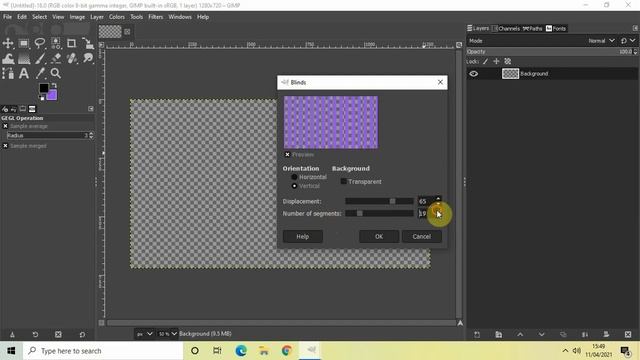Click the Displacement slider
Image resolution: width=640 pixels, height=360 pixels.
point(379,201)
